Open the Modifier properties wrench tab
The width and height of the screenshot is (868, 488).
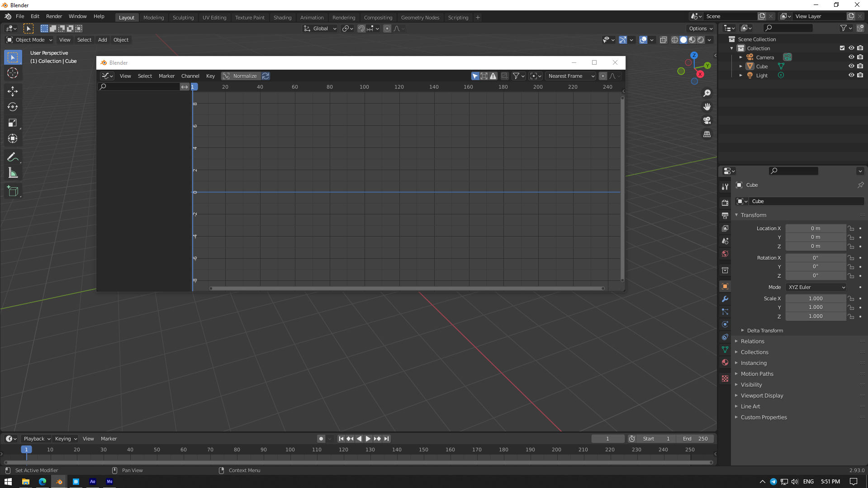tap(725, 299)
